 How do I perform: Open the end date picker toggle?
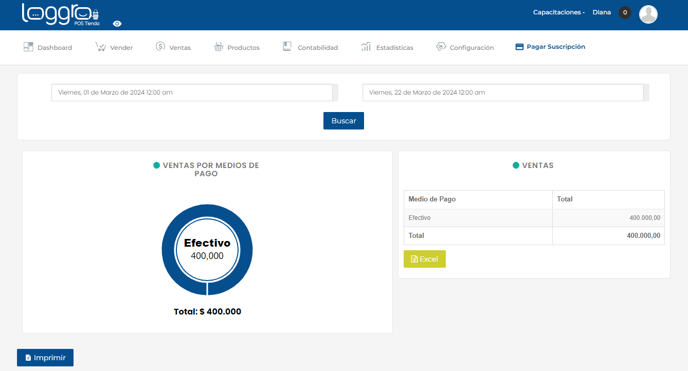646,93
